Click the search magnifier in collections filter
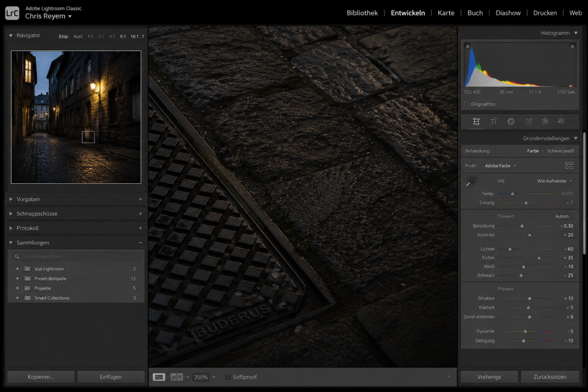The width and height of the screenshot is (588, 392). coord(17,256)
